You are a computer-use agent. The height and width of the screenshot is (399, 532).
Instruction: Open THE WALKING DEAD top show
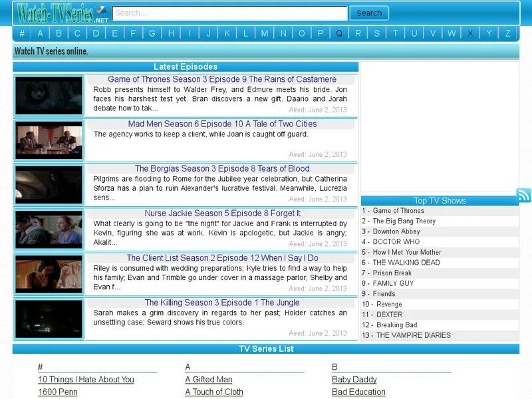pyautogui.click(x=406, y=263)
